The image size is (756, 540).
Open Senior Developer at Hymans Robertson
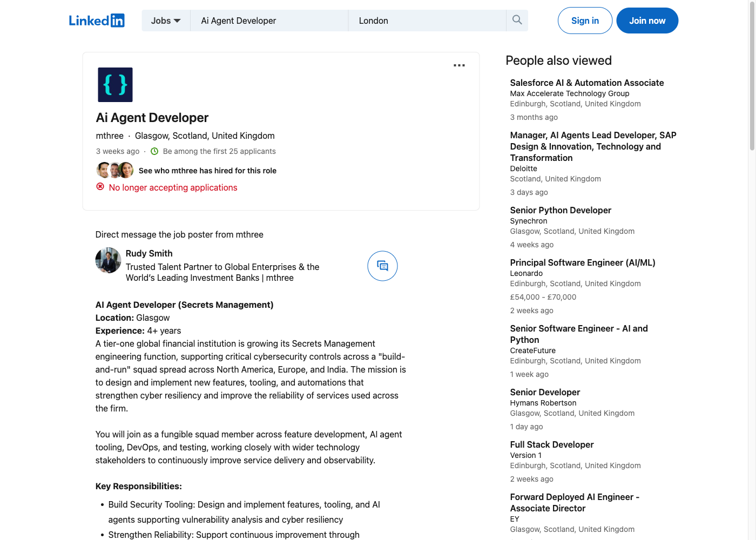545,392
